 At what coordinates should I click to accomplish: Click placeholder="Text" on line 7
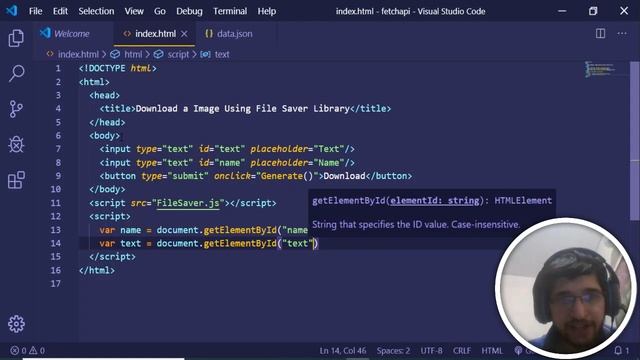pyautogui.click(x=297, y=149)
